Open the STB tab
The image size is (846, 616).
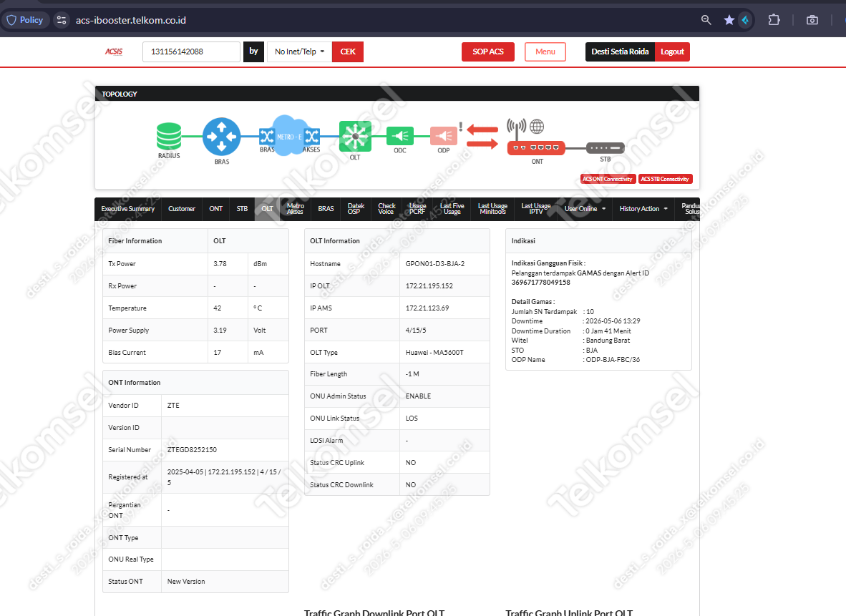click(x=242, y=209)
